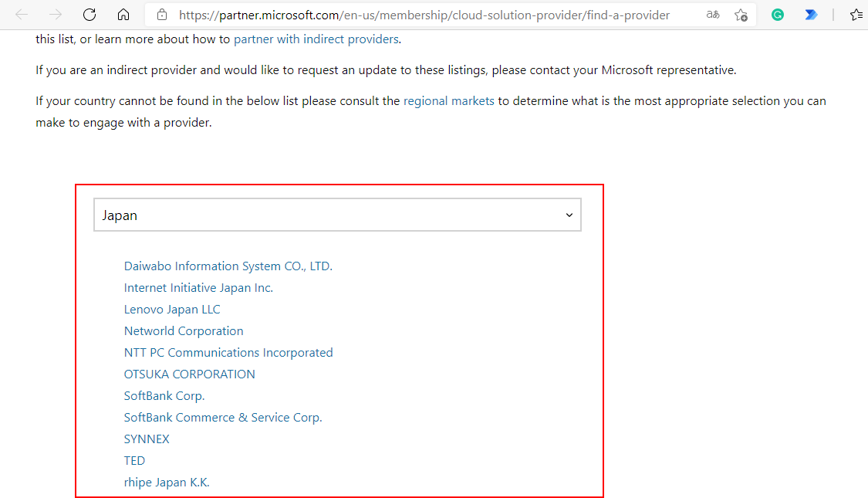Open the rhipe Japan K.K. link
This screenshot has width=868, height=498.
click(167, 482)
